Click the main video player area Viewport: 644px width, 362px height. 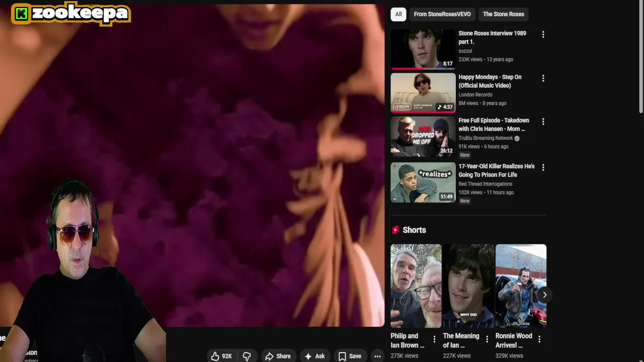192,166
